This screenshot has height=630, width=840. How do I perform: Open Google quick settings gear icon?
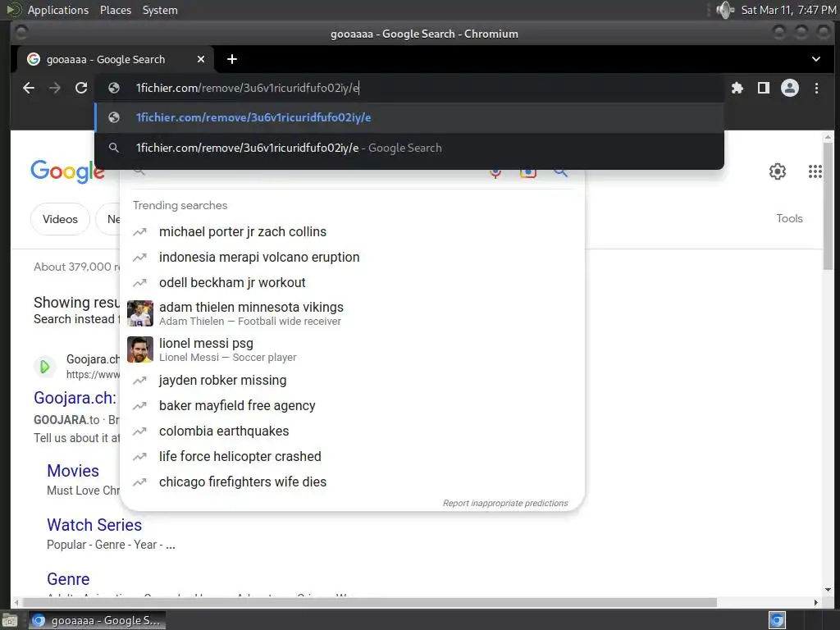click(778, 171)
